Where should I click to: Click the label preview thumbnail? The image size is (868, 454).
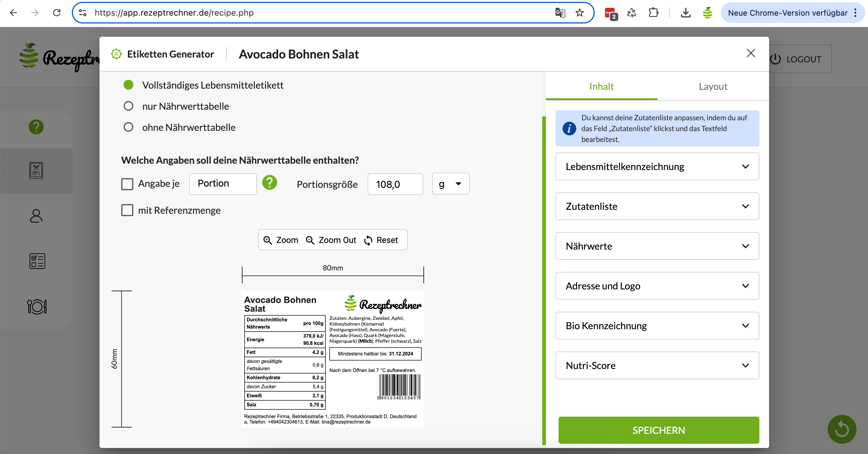(333, 359)
